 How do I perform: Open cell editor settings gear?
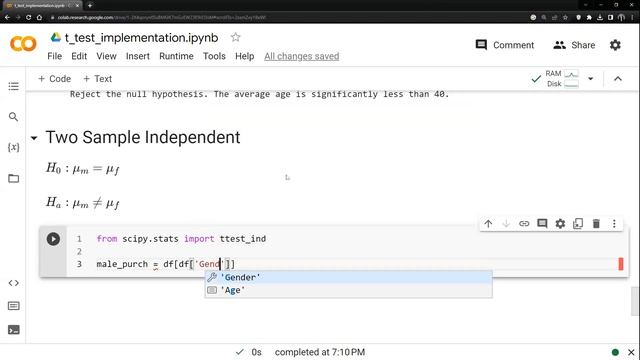point(560,224)
